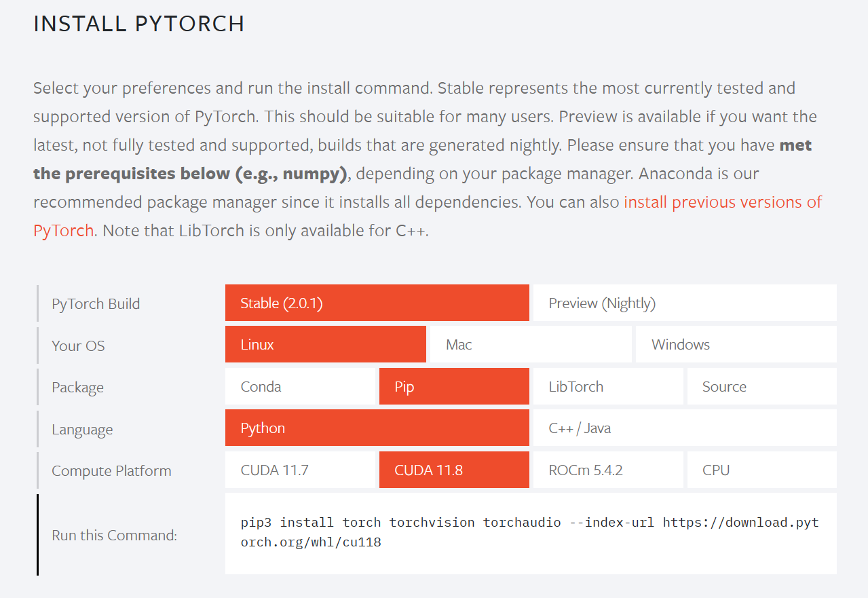Choose Windows as your OS
868x598 pixels.
736,344
